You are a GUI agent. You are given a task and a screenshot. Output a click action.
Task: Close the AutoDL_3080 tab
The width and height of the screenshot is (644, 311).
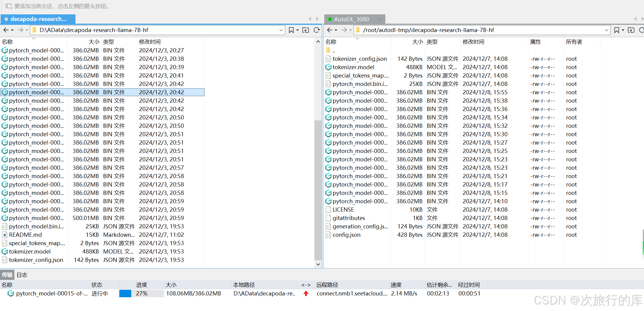(381, 19)
